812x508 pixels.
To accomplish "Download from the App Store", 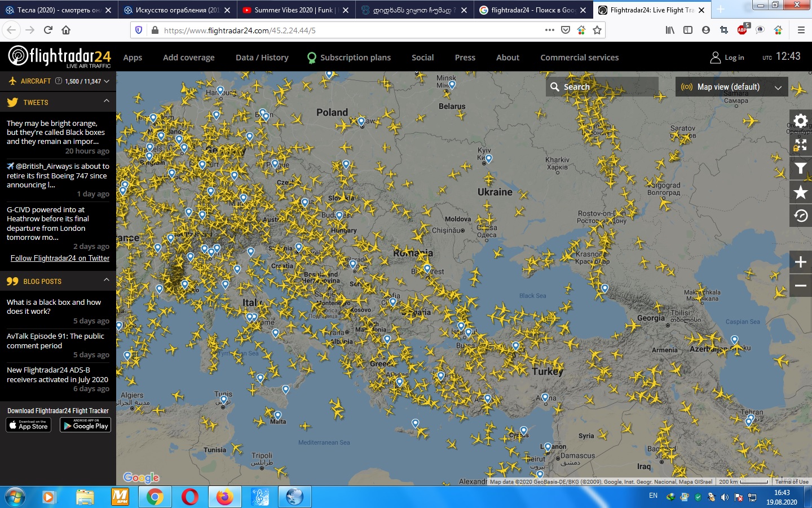I will [x=29, y=425].
